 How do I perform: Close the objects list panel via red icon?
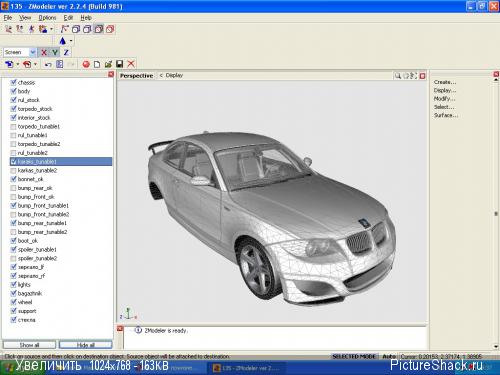(x=111, y=74)
